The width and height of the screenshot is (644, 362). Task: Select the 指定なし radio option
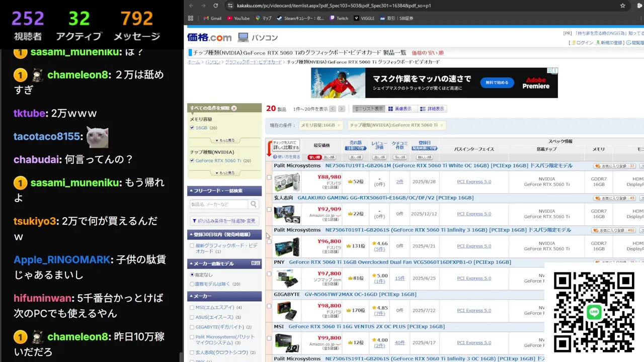coord(192,275)
